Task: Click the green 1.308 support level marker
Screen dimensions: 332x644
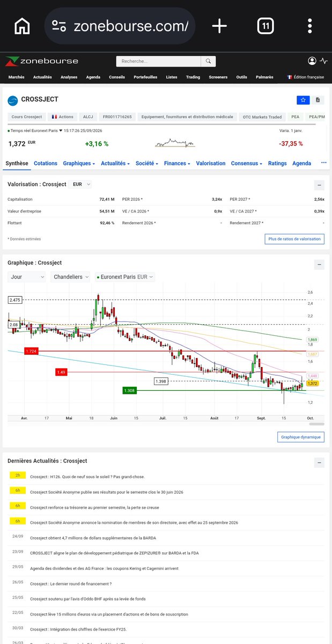Action: coord(129,391)
